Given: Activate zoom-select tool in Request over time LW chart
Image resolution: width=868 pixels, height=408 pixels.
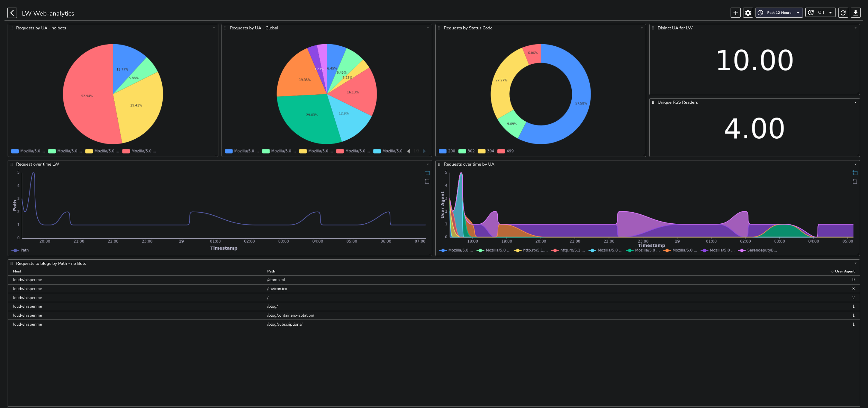Looking at the screenshot, I should pyautogui.click(x=427, y=173).
